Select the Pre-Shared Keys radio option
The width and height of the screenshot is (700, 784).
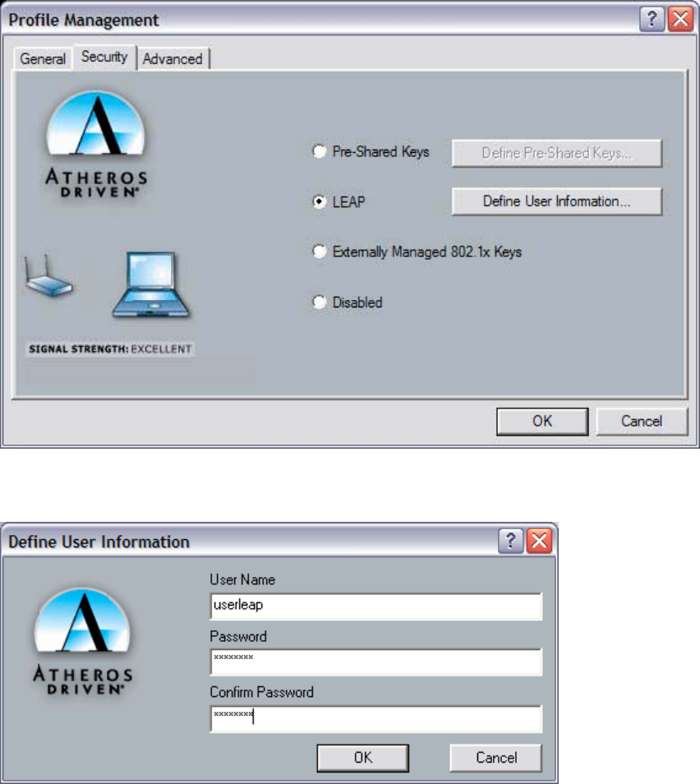[x=320, y=151]
